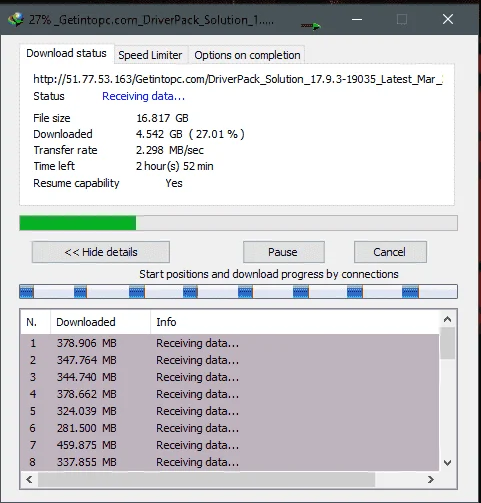Click the Hide details button
Viewport: 481px width, 503px height.
pyautogui.click(x=101, y=252)
